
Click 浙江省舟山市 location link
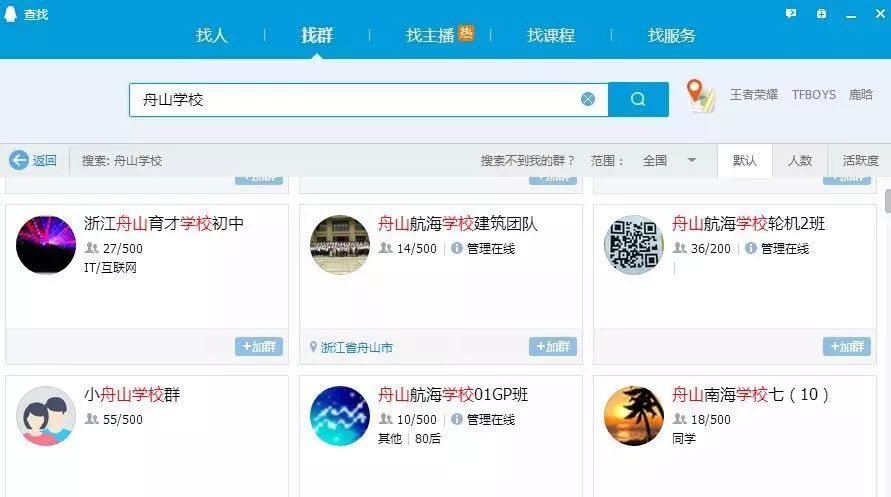(x=357, y=348)
